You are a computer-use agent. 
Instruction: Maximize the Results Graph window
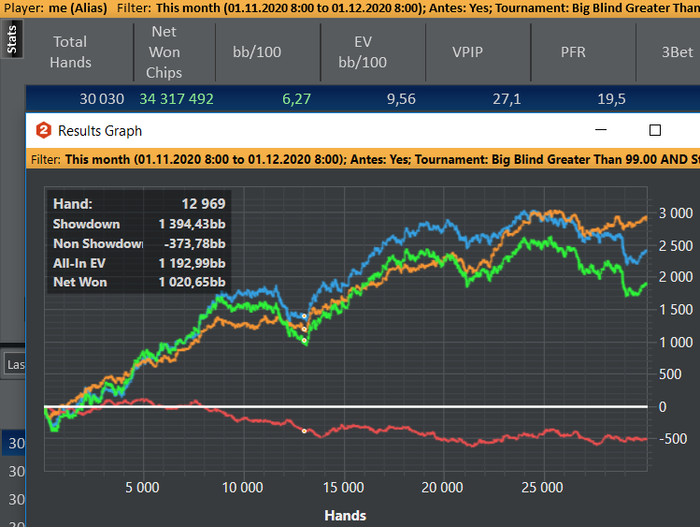click(x=655, y=130)
